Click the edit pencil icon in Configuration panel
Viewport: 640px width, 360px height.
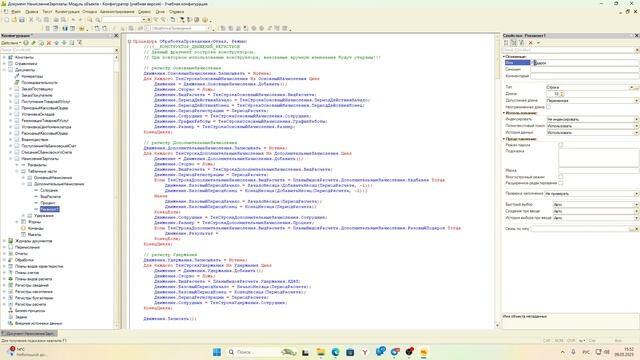[x=33, y=42]
